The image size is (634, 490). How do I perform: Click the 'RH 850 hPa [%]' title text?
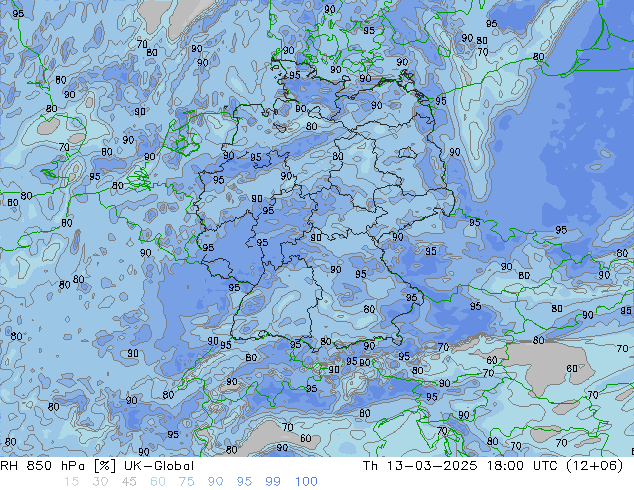click(x=58, y=466)
